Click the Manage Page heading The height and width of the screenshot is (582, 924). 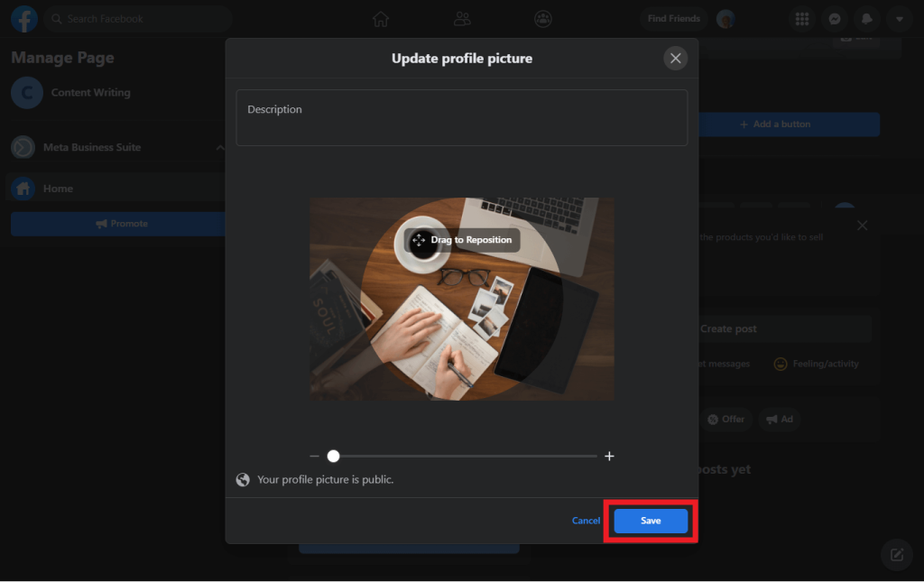(x=62, y=58)
